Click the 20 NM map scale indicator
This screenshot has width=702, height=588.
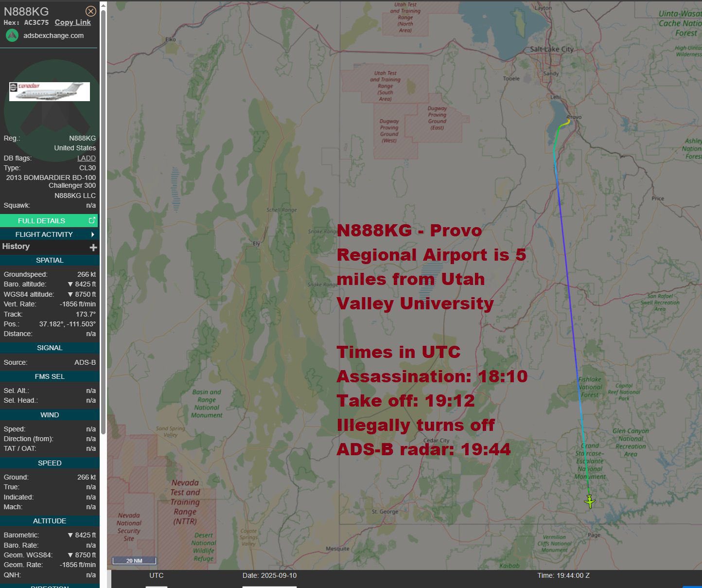click(134, 561)
